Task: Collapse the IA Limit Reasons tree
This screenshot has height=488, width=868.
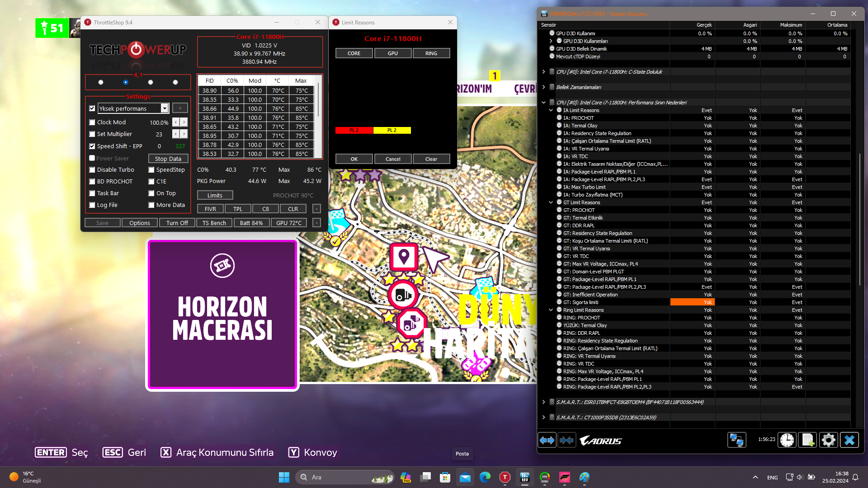Action: (551, 110)
